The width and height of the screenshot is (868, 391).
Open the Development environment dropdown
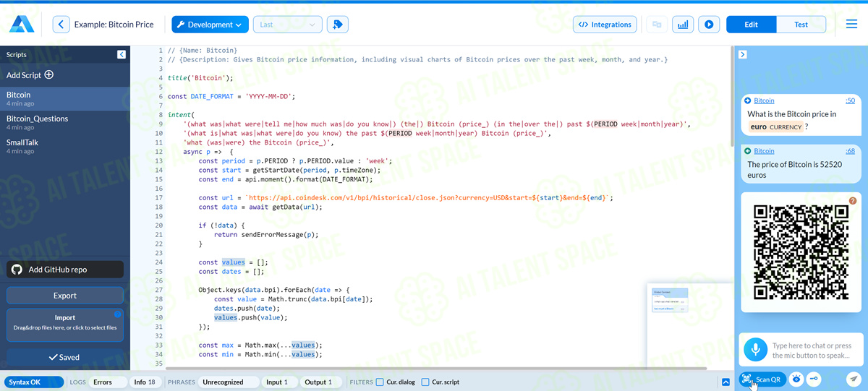pos(210,25)
